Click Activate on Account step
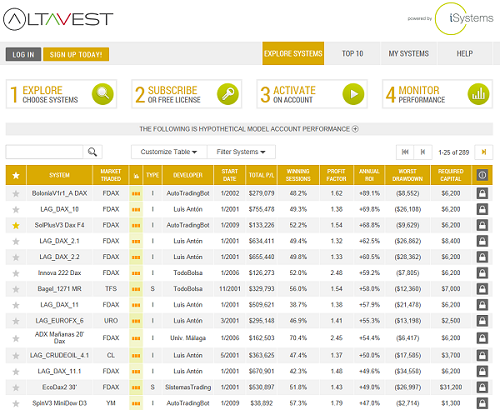This screenshot has width=500, height=410. (312, 94)
